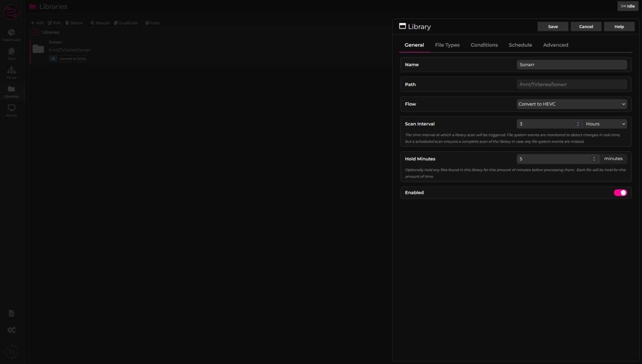Click the Rescan toolbar item
Image resolution: width=642 pixels, height=364 pixels.
click(100, 23)
